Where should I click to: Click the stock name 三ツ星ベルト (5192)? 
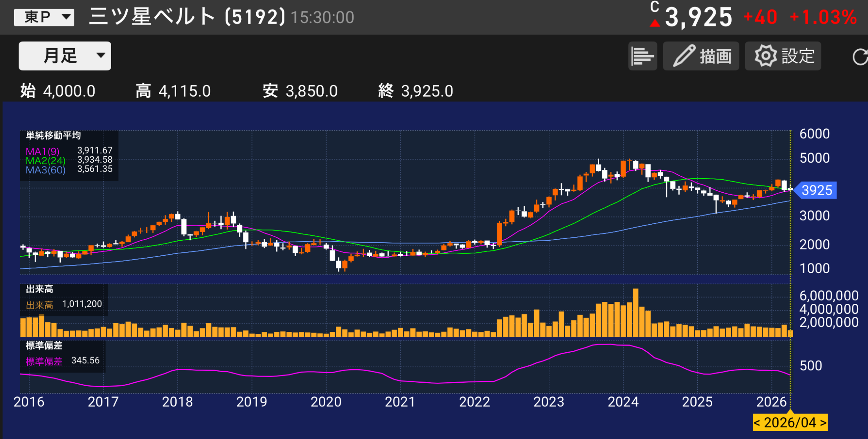[187, 17]
